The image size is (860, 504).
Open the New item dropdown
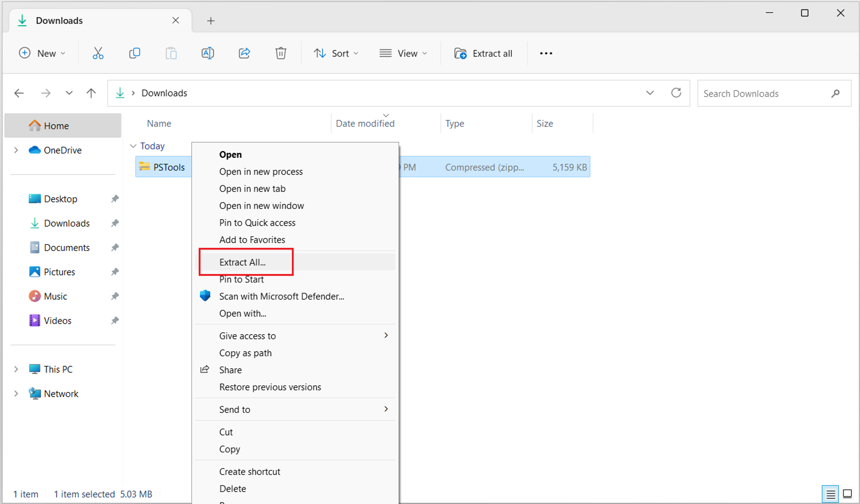click(x=42, y=53)
